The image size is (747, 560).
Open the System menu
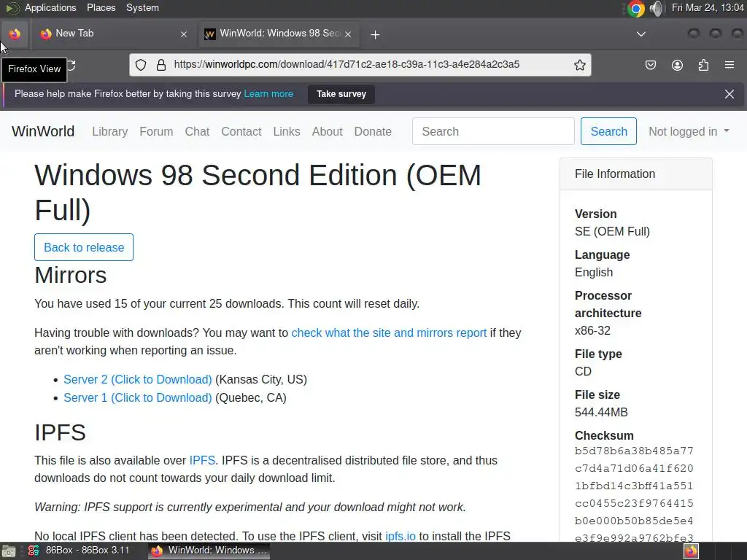coord(142,7)
